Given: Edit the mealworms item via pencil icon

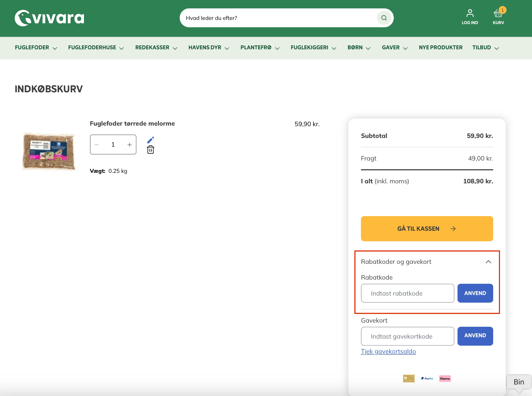Looking at the screenshot, I should click(x=151, y=140).
